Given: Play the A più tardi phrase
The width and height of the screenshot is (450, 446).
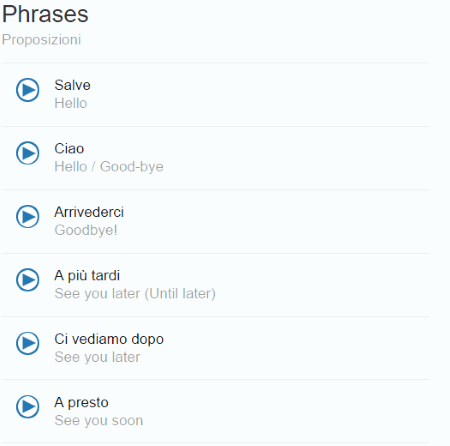Looking at the screenshot, I should [x=28, y=280].
